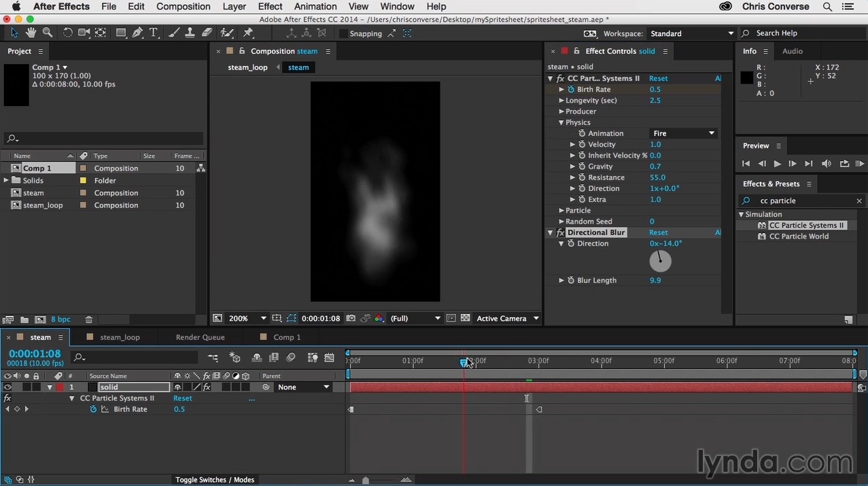The width and height of the screenshot is (868, 486).
Task: Open the Composition menu
Action: coord(183,7)
